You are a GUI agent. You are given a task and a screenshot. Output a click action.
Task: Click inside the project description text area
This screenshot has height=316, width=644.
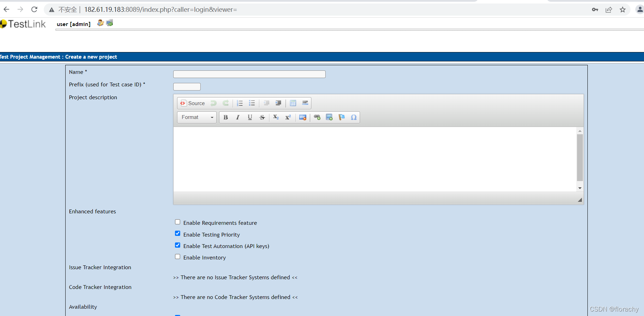coord(375,159)
